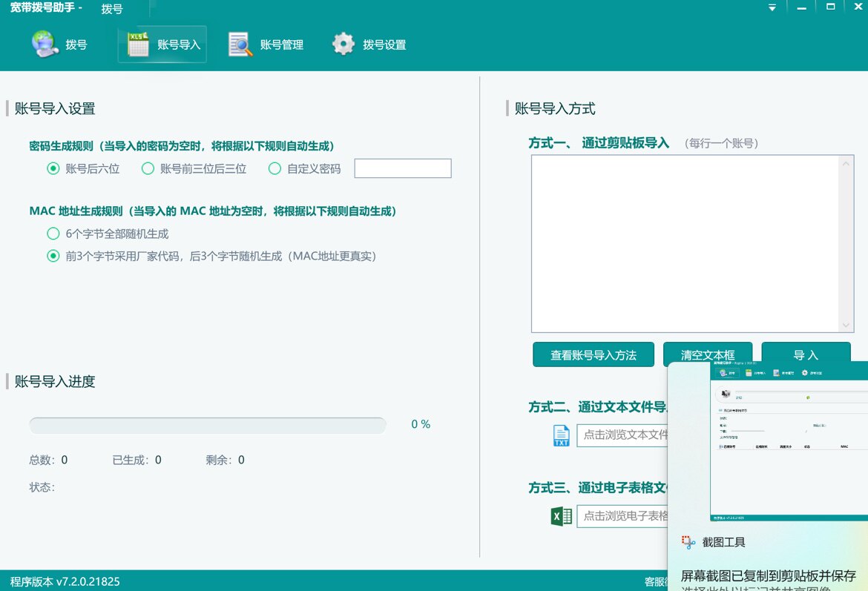Open the 拨号 menu in the title bar
The image size is (868, 591).
point(111,9)
